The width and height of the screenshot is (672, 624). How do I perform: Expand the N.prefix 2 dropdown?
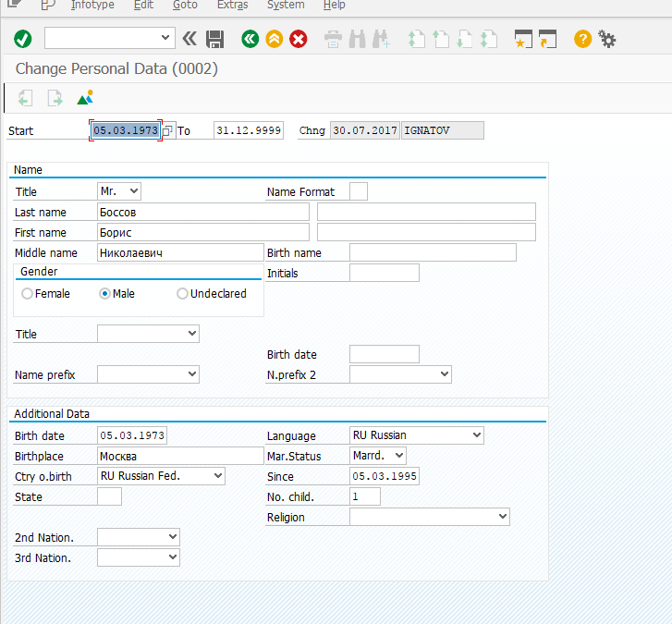[x=445, y=374]
